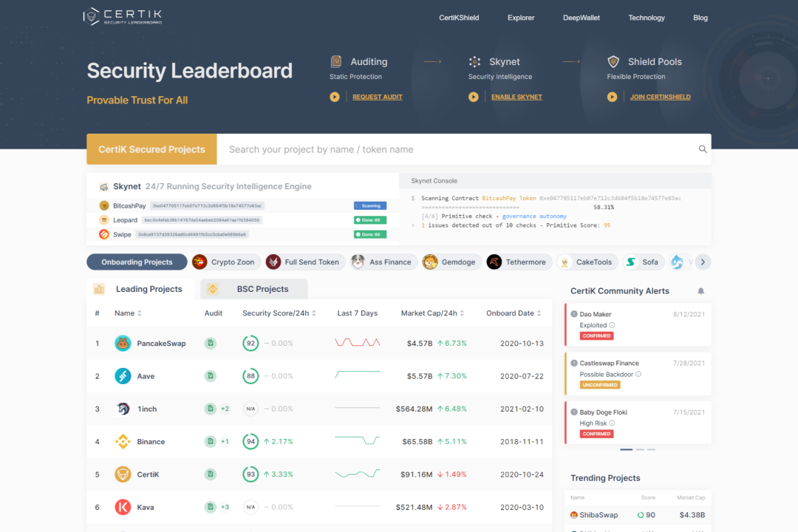
Task: Open the CertiKShield nav link
Action: click(459, 18)
